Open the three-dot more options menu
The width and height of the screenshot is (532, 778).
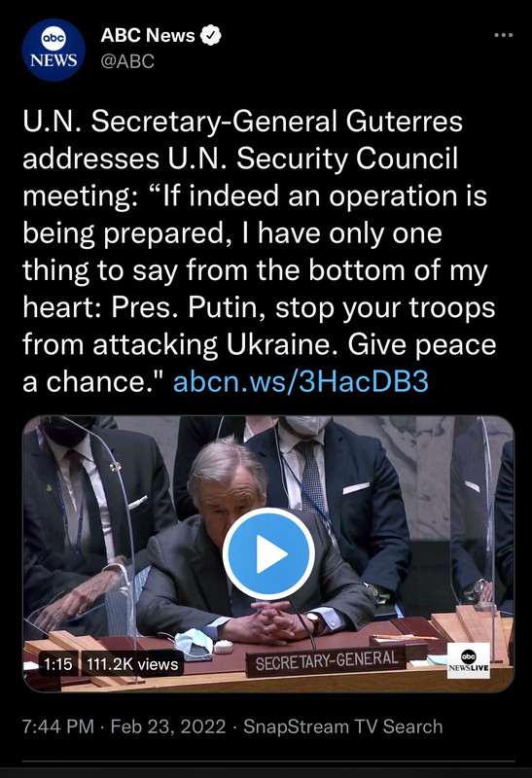503,35
